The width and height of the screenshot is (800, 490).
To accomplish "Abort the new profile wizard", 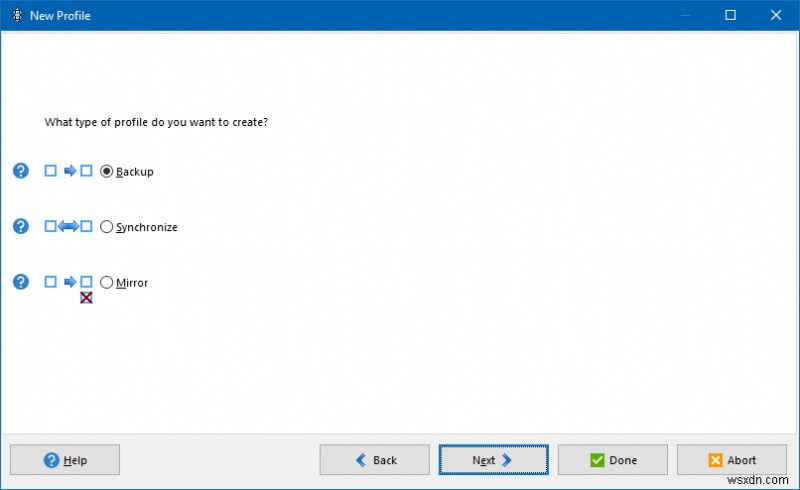I will (731, 460).
